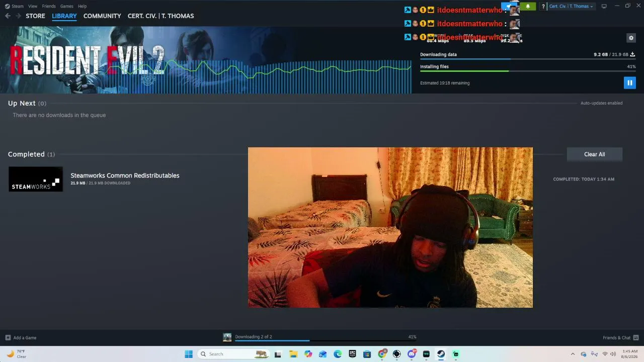Open the OBS Studio taskbar icon
This screenshot has width=644, height=362.
396,354
